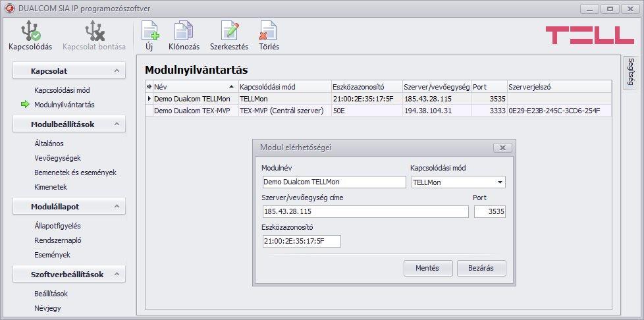
Task: Click the row indicator arrow of TELLMon row
Action: 149,99
